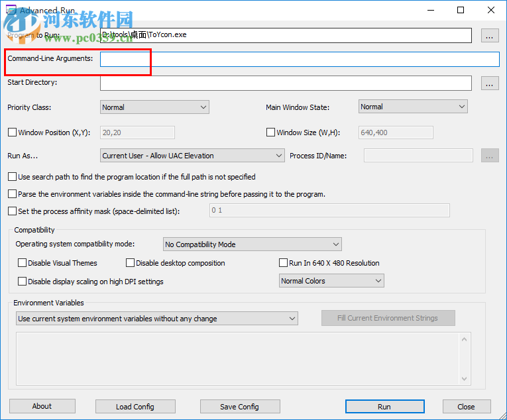This screenshot has height=420, width=507.
Task: Click the window position value field 20,20
Action: [x=137, y=132]
